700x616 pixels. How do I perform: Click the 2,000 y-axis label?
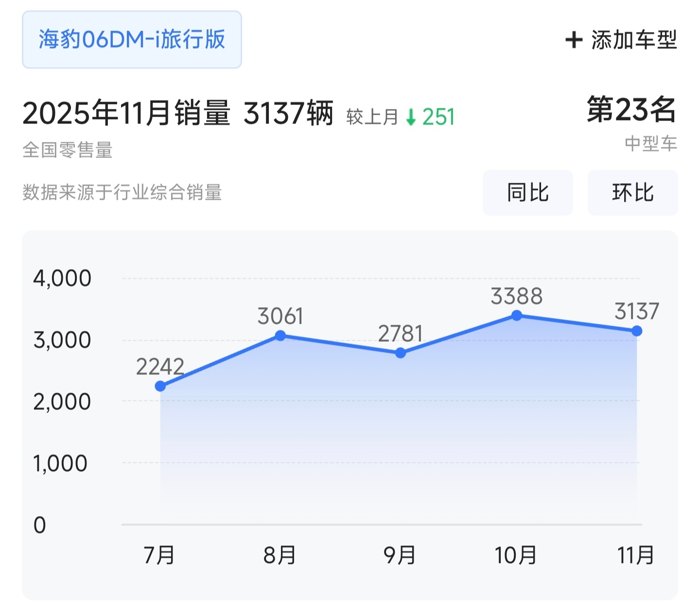click(62, 402)
